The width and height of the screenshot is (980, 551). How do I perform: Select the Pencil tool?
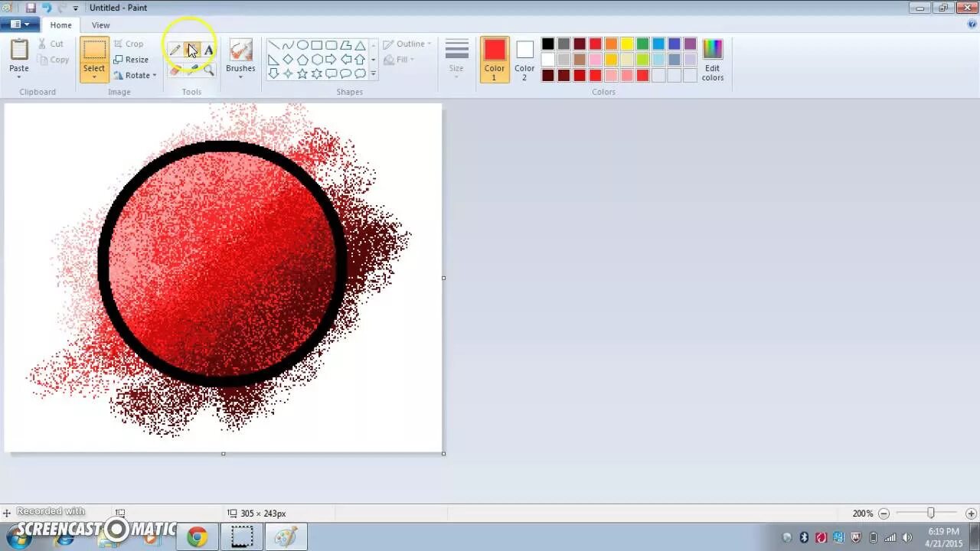coord(175,51)
